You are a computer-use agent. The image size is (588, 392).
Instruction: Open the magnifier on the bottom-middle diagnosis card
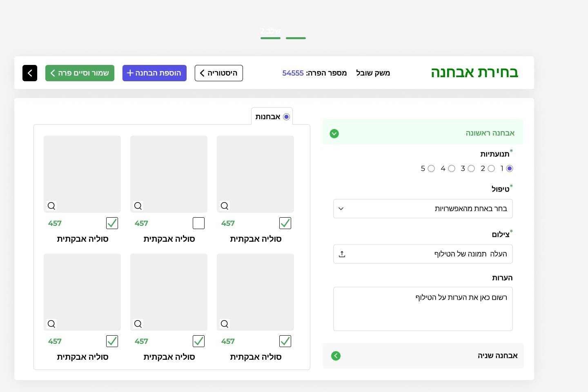[138, 324]
